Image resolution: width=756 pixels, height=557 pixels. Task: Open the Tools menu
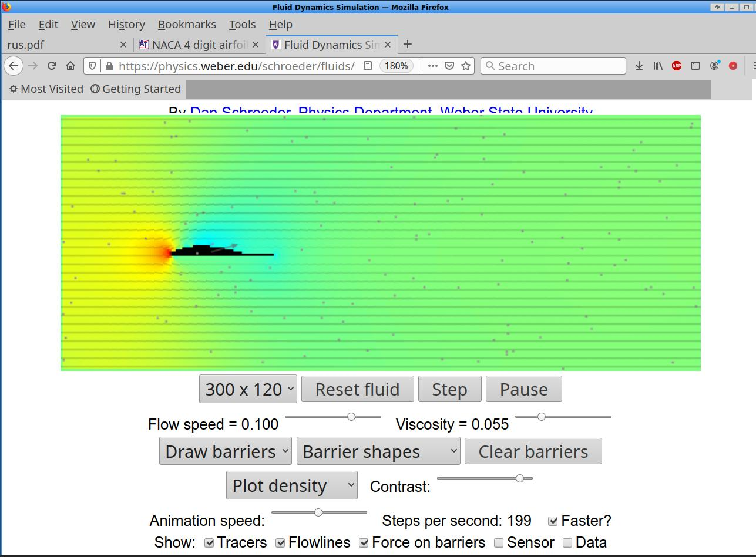[x=242, y=24]
